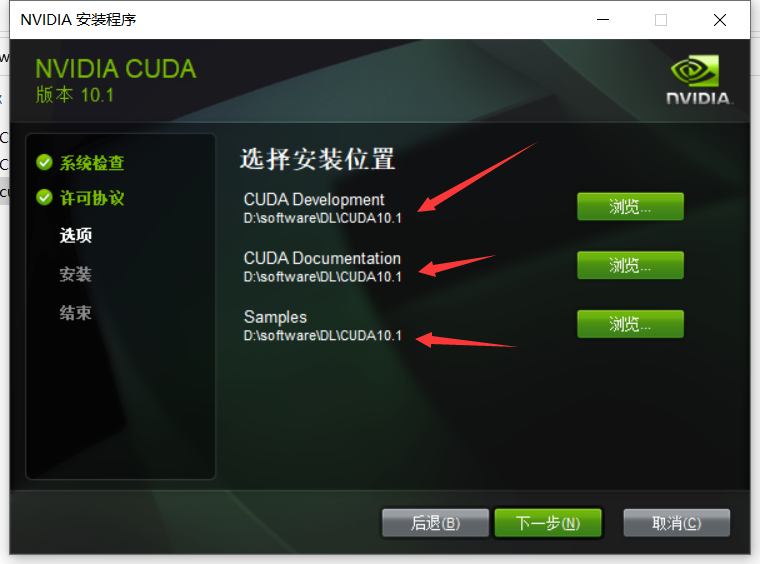This screenshot has height=564, width=760.
Task: Close the NVIDIA installer window
Action: point(720,20)
